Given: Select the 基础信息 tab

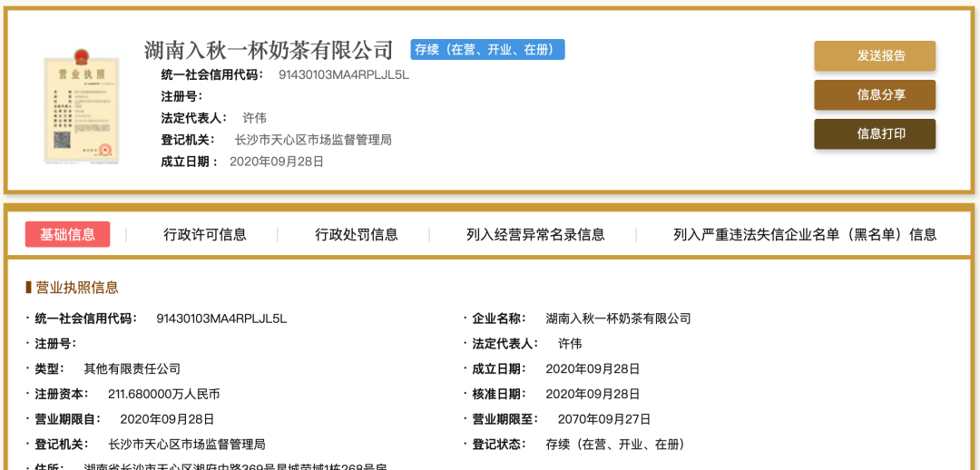Looking at the screenshot, I should pyautogui.click(x=67, y=234).
